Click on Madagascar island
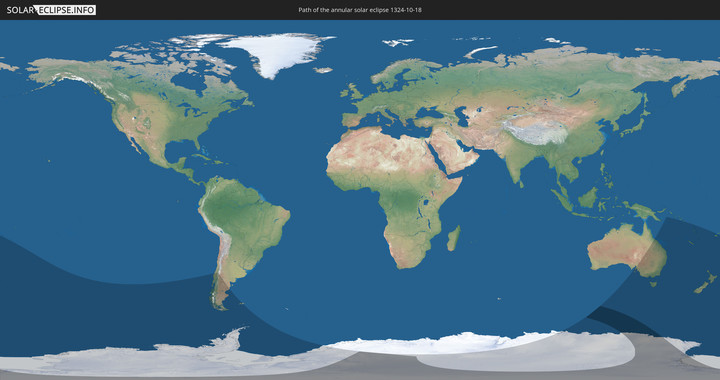720x380 pixels. click(x=454, y=238)
